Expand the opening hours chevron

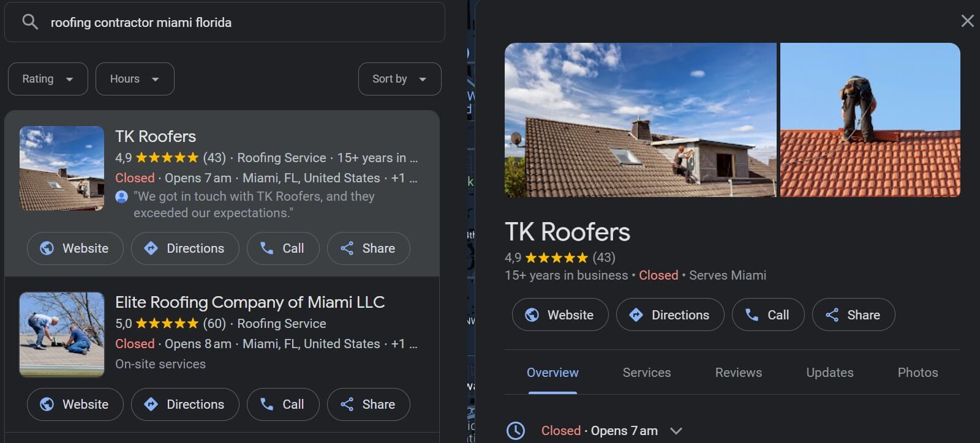coord(676,431)
